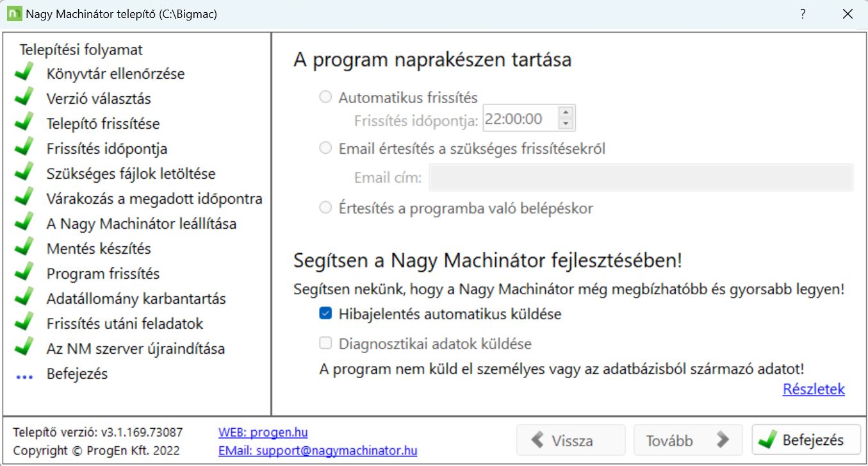Uncheck Hibajelentés automatikus küldése checkbox
Viewport: 868px width, 466px height.
pos(326,314)
